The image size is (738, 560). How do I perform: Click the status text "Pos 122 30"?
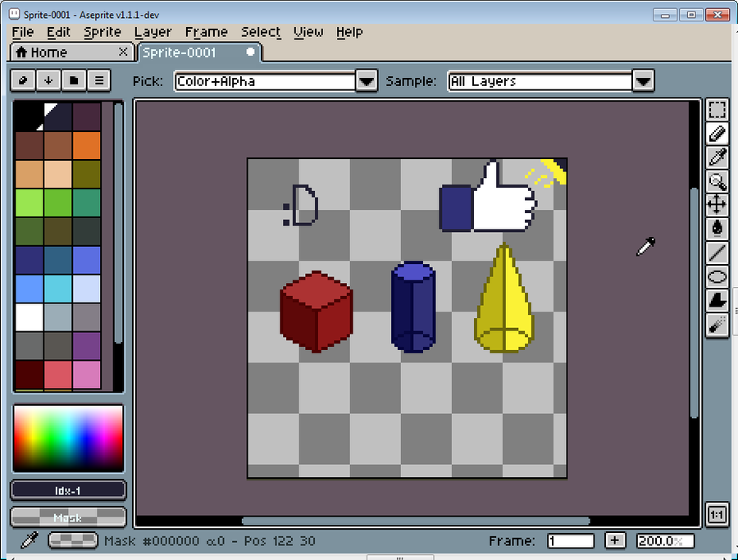point(280,540)
